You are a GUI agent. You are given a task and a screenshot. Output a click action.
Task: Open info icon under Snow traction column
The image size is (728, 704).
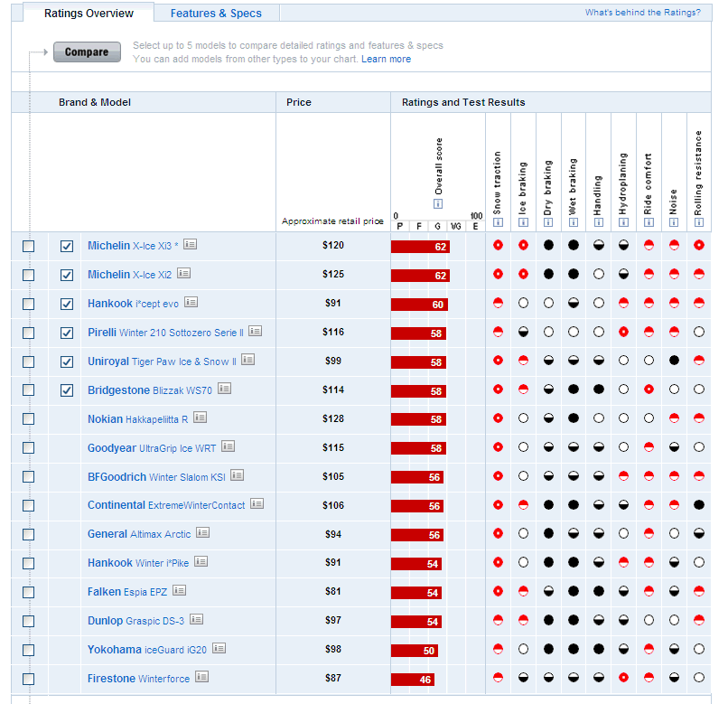click(x=497, y=221)
